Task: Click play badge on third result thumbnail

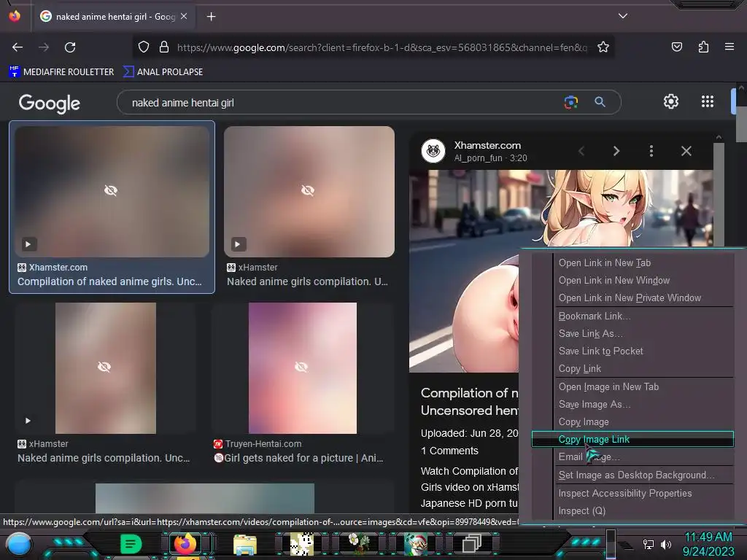Action: coord(28,421)
